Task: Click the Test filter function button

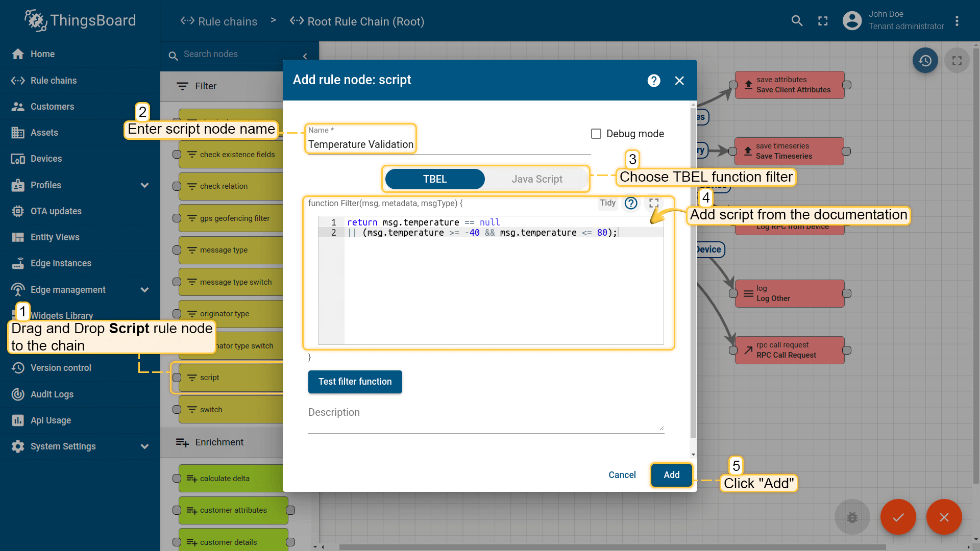Action: click(x=355, y=382)
